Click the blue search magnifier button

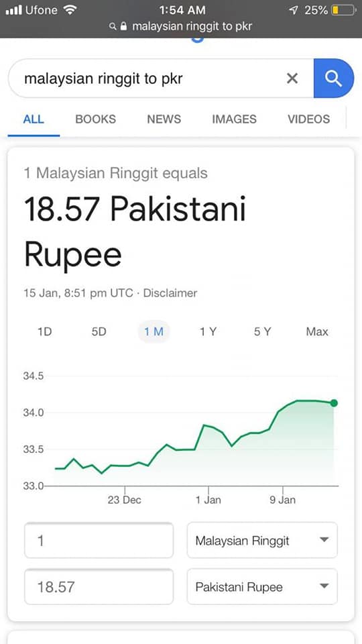click(334, 78)
